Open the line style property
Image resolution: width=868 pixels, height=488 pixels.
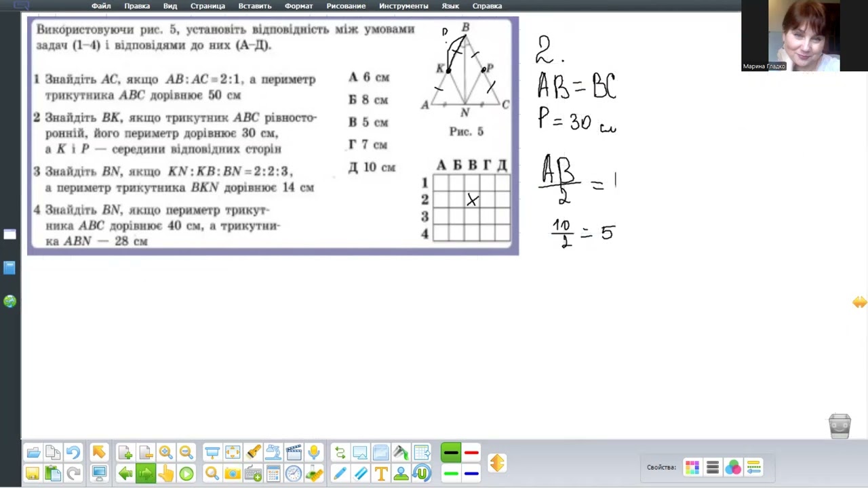753,467
